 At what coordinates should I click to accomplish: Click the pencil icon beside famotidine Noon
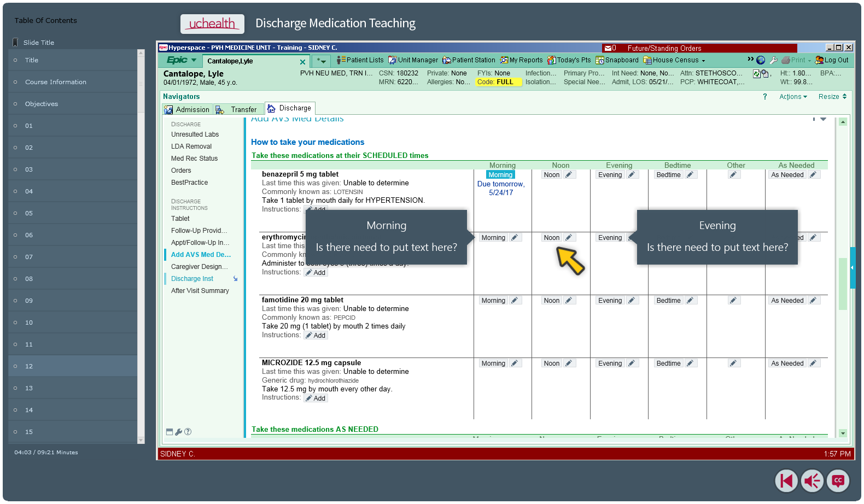pos(569,301)
